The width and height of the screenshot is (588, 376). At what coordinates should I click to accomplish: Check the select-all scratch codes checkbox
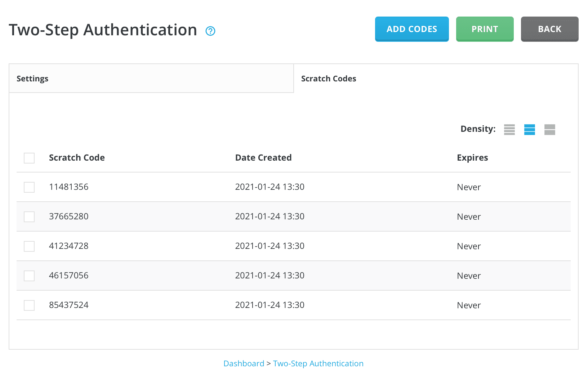(29, 158)
